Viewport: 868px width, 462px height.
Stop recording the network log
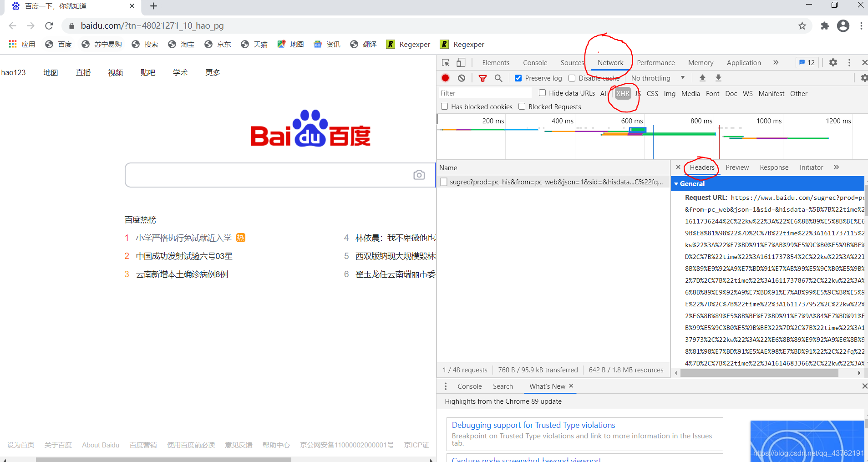[x=446, y=78]
